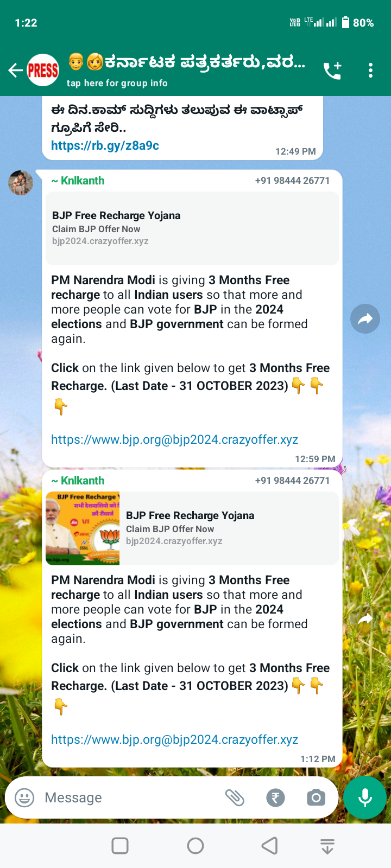
Task: Tap the group name for group info
Action: [x=186, y=62]
